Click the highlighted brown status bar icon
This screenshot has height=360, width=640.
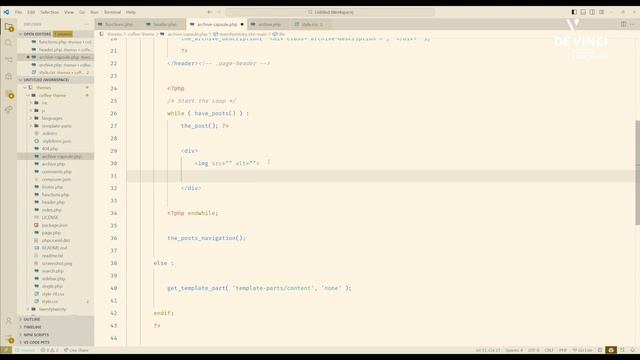click(611, 350)
